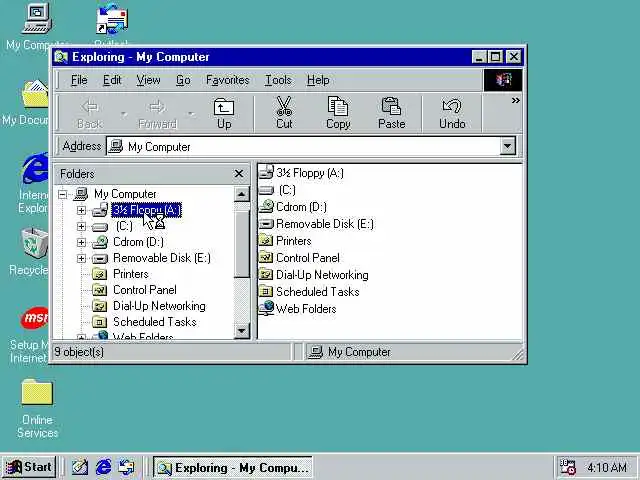Open the View menu
The image size is (640, 480).
pos(148,80)
